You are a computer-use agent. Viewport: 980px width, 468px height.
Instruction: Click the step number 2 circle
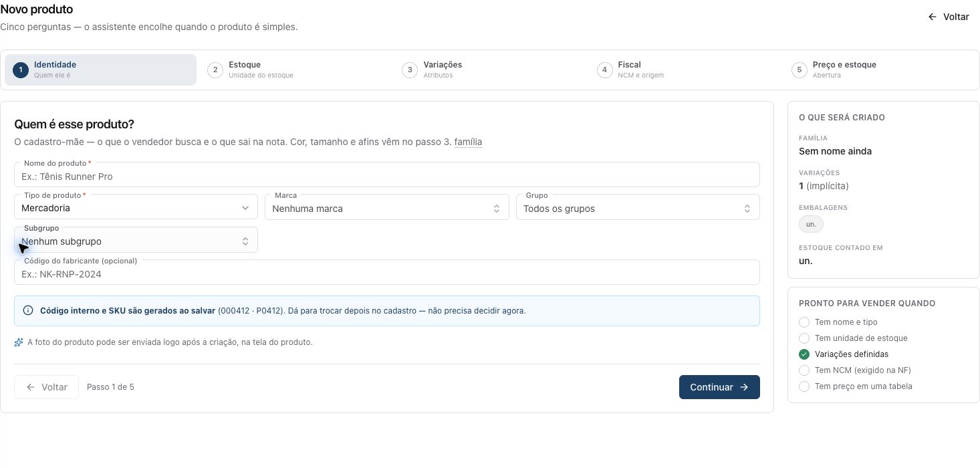[215, 70]
